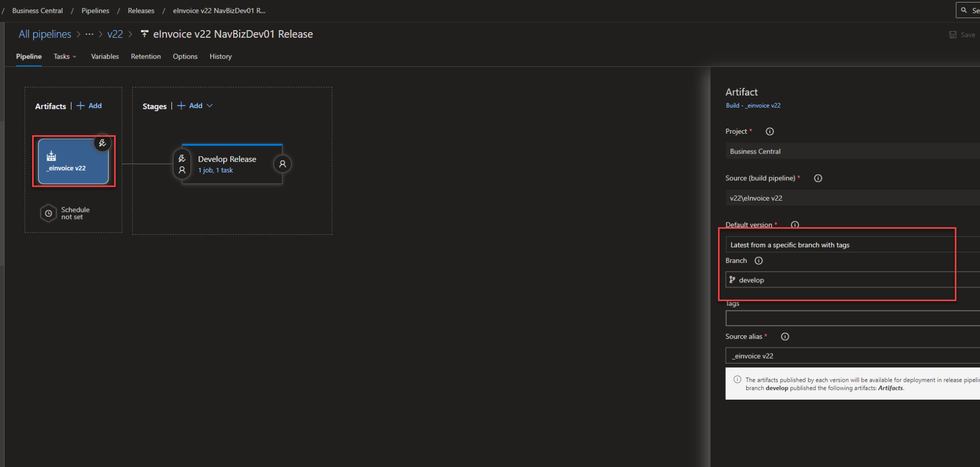980x467 pixels.
Task: Open pre-deployment approvals person icon
Action: (182, 170)
